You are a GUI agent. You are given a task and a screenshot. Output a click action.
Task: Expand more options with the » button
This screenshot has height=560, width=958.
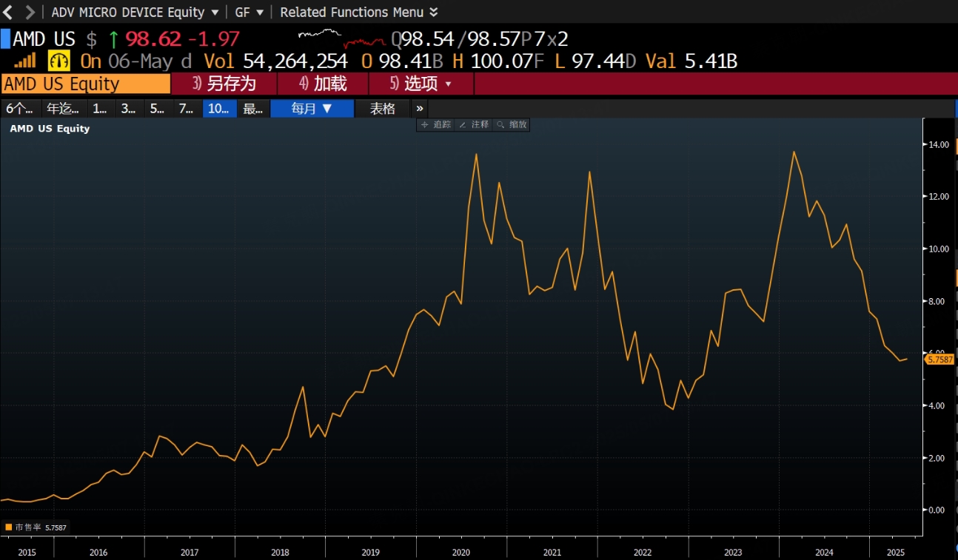tap(420, 109)
